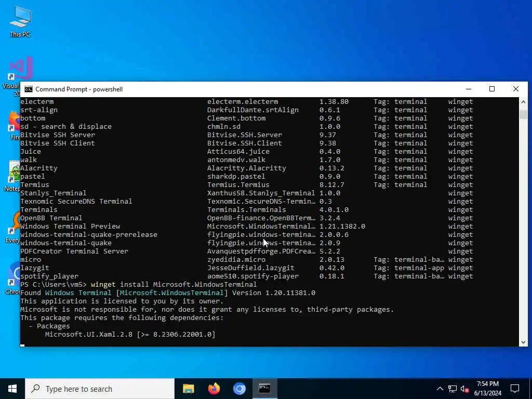Screen dimensions: 532x399
Task: Click the terminal scrollbar up arrow
Action: pos(523,101)
